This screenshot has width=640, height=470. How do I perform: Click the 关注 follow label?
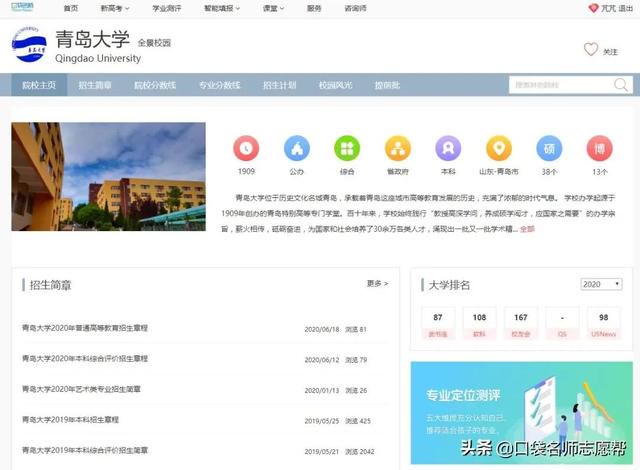coord(611,52)
